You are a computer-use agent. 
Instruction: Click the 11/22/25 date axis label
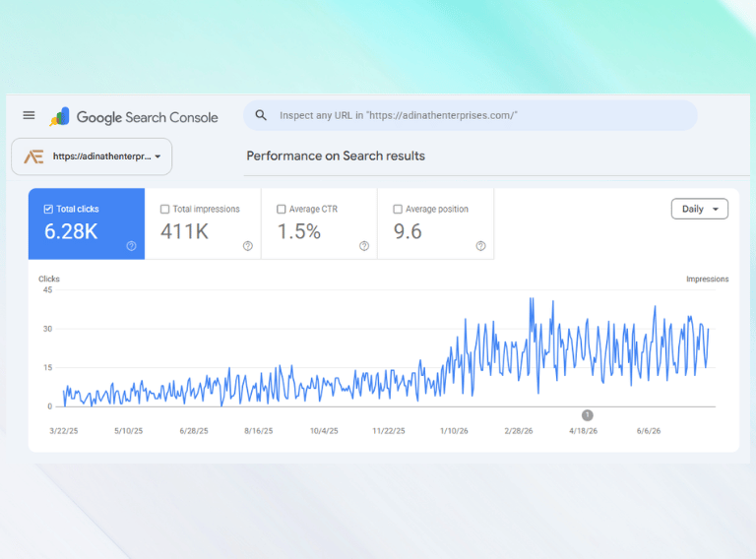(x=389, y=431)
